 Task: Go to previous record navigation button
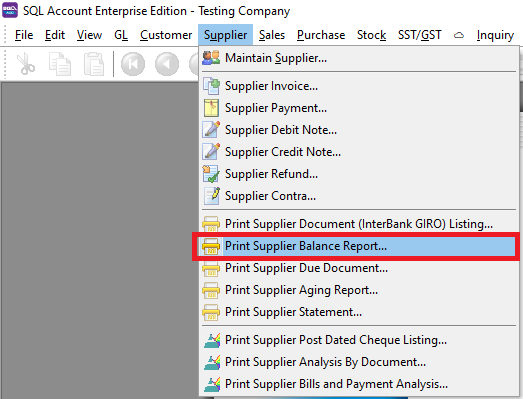(x=167, y=64)
